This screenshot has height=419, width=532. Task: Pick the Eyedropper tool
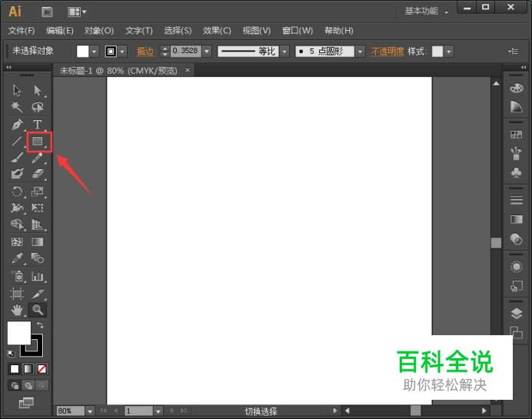(x=17, y=259)
